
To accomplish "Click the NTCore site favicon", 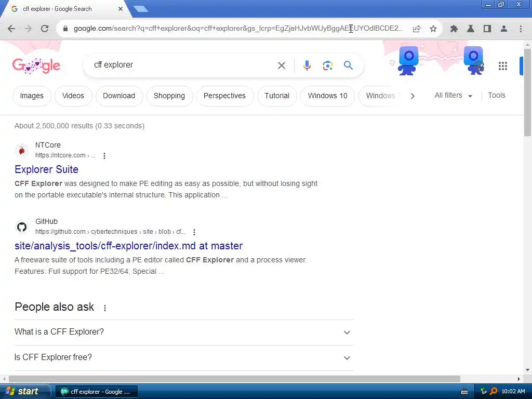I will coord(22,150).
